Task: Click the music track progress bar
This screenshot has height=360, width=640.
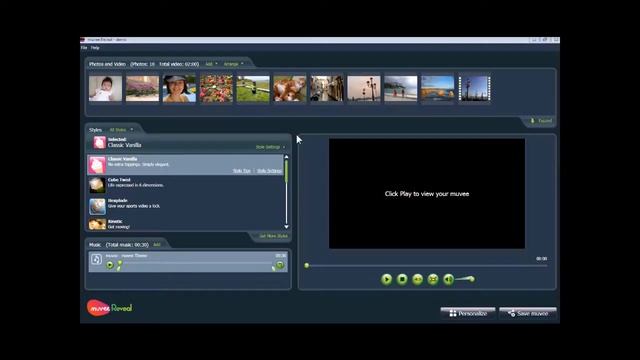Action: click(198, 264)
